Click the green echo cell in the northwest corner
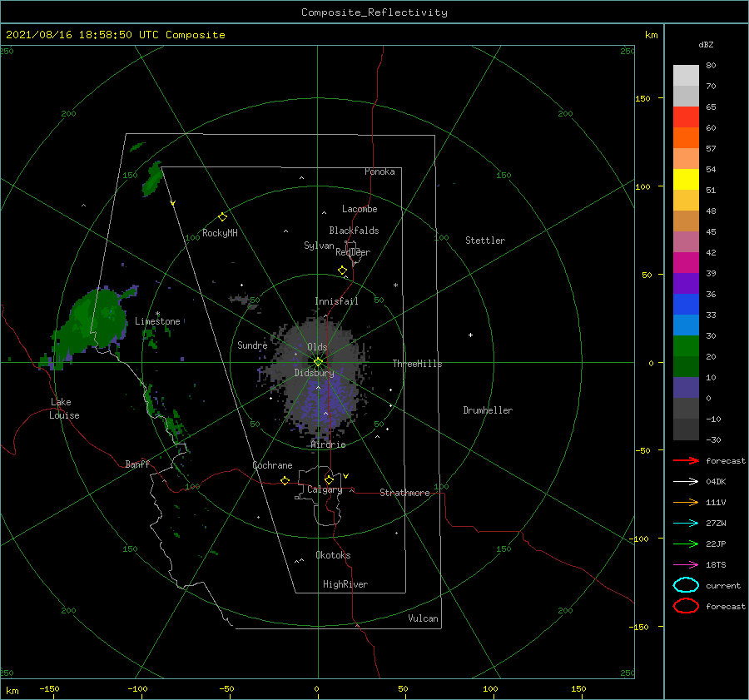Viewport: 749px width, 700px height. [x=153, y=179]
